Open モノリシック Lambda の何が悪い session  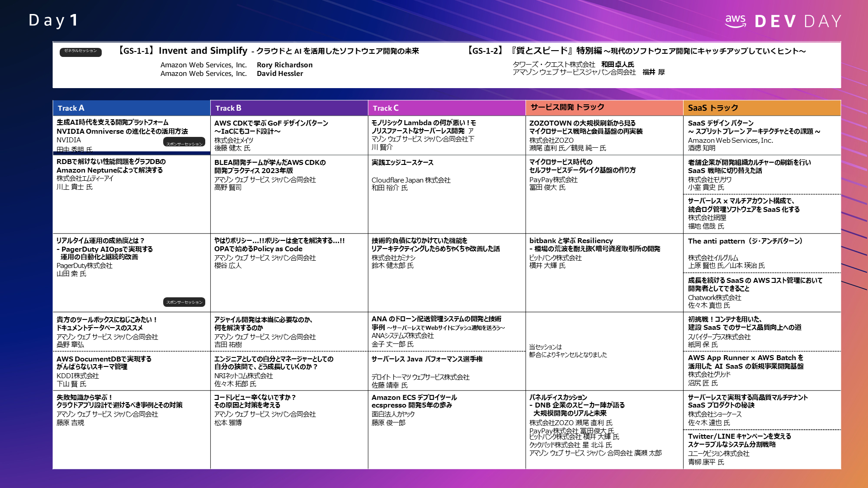pyautogui.click(x=424, y=127)
